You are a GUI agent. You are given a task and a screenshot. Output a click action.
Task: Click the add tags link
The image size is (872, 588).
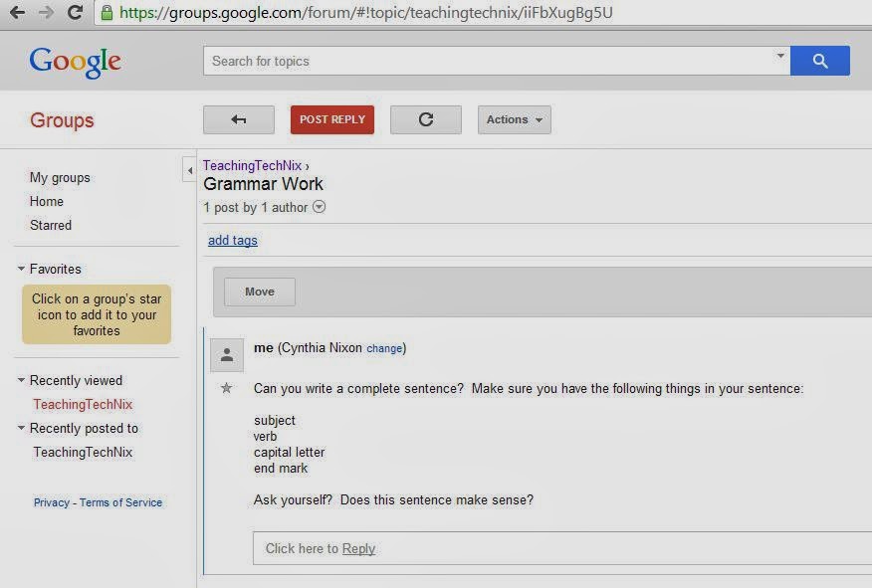tap(232, 240)
